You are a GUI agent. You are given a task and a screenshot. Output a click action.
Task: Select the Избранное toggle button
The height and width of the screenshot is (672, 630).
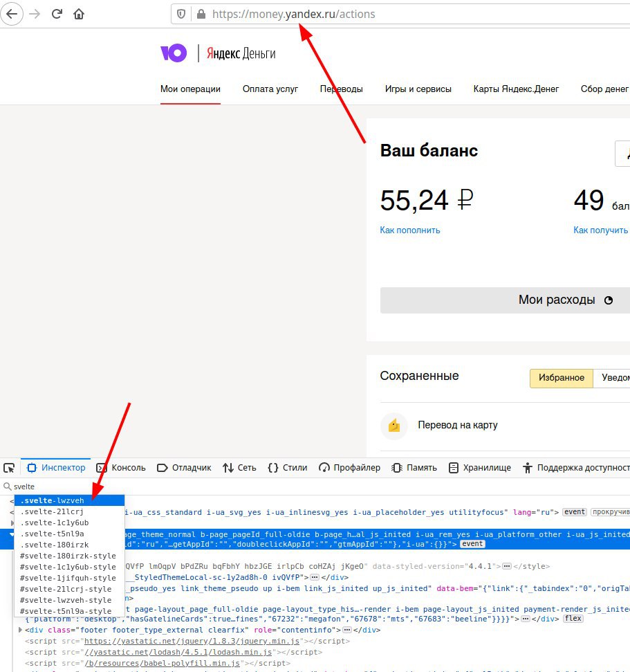(562, 378)
